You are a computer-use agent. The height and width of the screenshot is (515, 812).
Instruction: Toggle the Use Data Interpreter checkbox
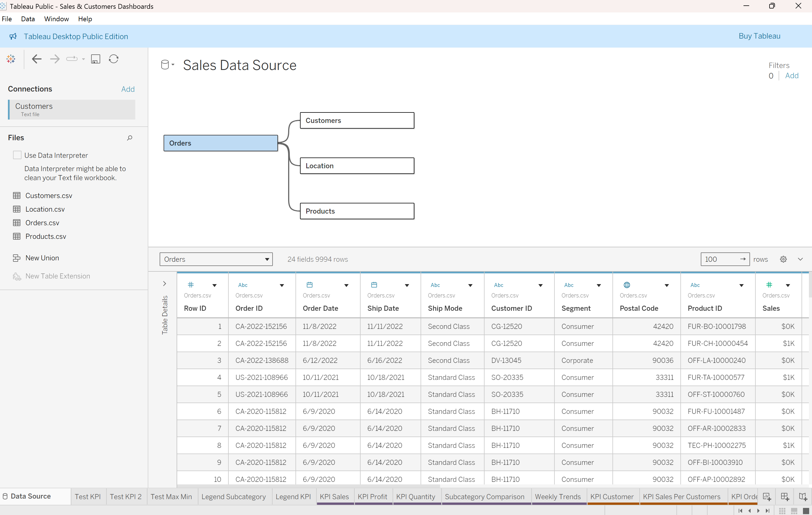[17, 155]
